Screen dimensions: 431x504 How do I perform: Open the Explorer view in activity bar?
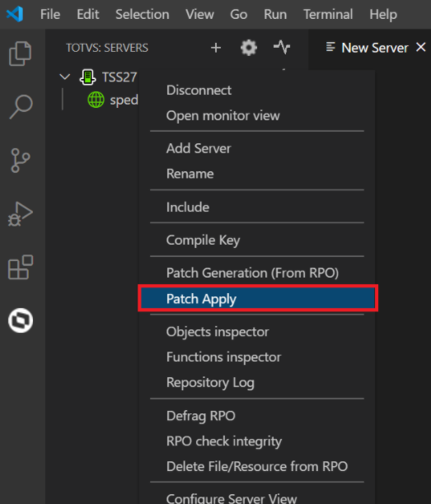click(21, 54)
